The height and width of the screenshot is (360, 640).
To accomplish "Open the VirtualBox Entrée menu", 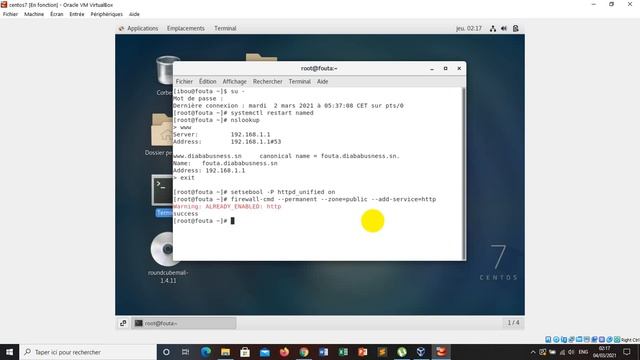I will tap(77, 14).
